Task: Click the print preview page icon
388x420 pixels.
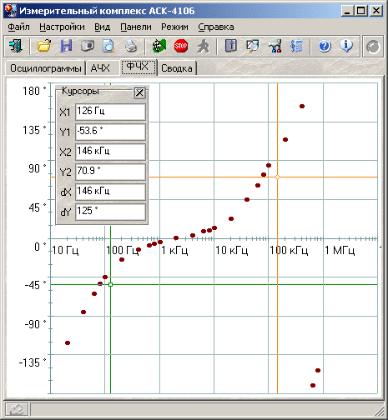Action: [109, 46]
